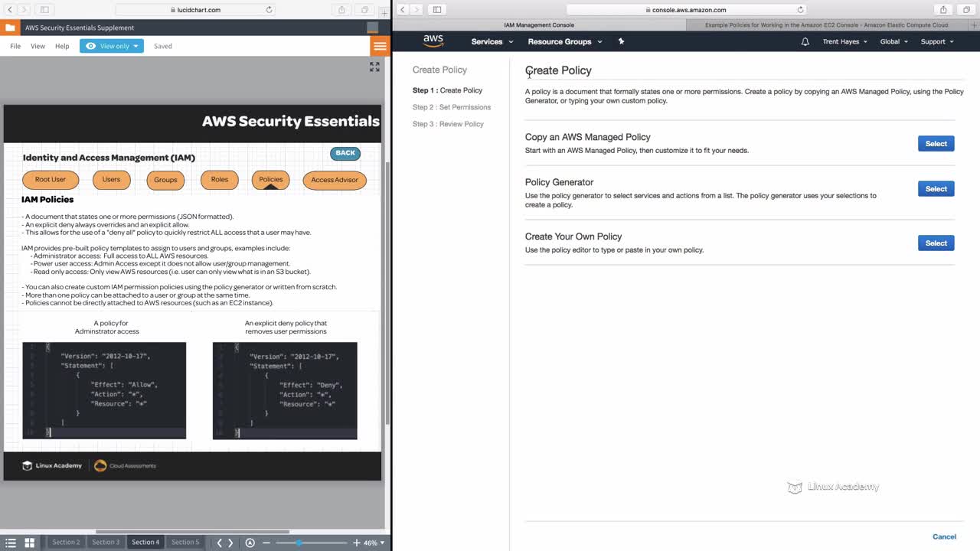The height and width of the screenshot is (551, 980).
Task: Enter fullscreen presentation mode in Lucidchart
Action: [374, 67]
